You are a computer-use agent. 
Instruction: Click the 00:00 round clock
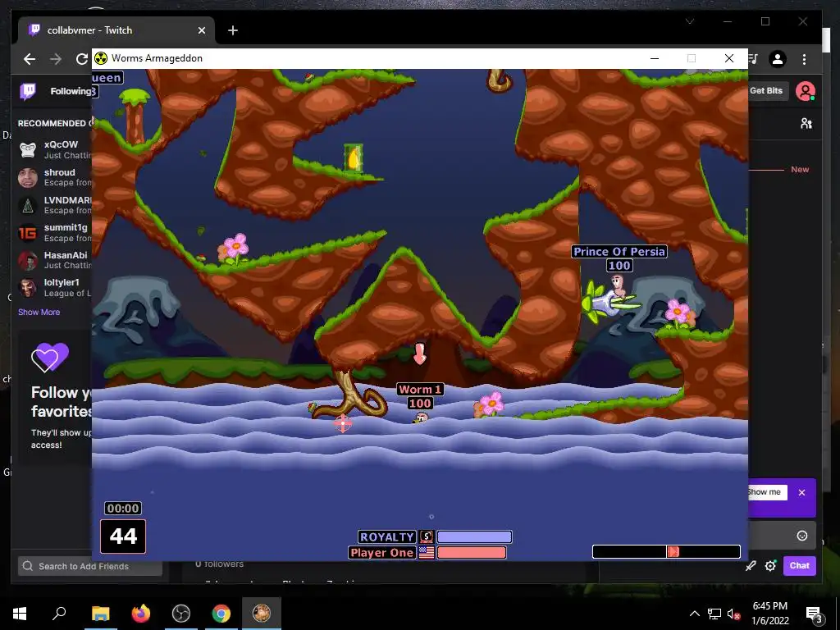click(123, 509)
